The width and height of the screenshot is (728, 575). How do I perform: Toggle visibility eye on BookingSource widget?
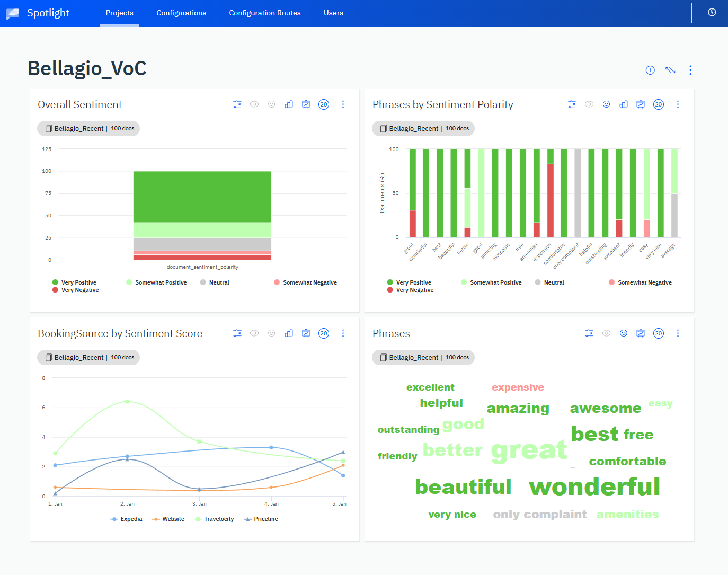tap(254, 333)
